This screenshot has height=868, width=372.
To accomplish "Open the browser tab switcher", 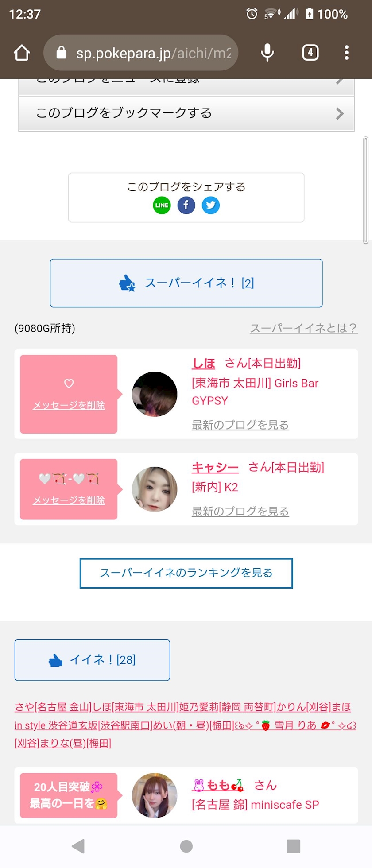I will point(310,53).
